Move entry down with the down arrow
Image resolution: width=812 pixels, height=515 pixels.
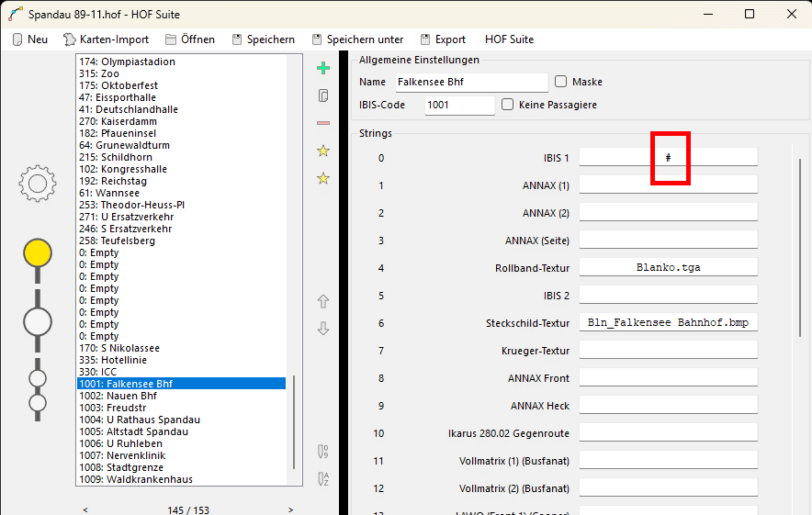[322, 329]
